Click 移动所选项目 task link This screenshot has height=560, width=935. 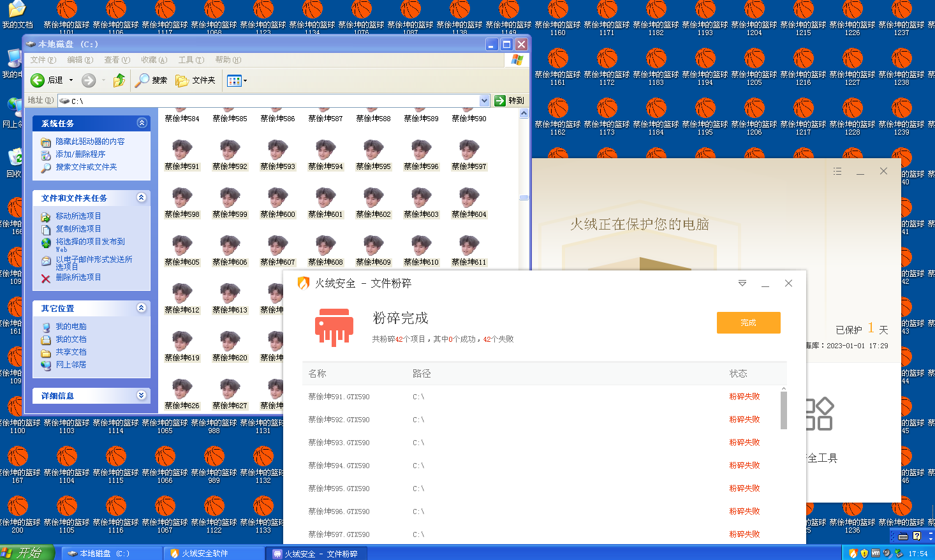coord(78,216)
